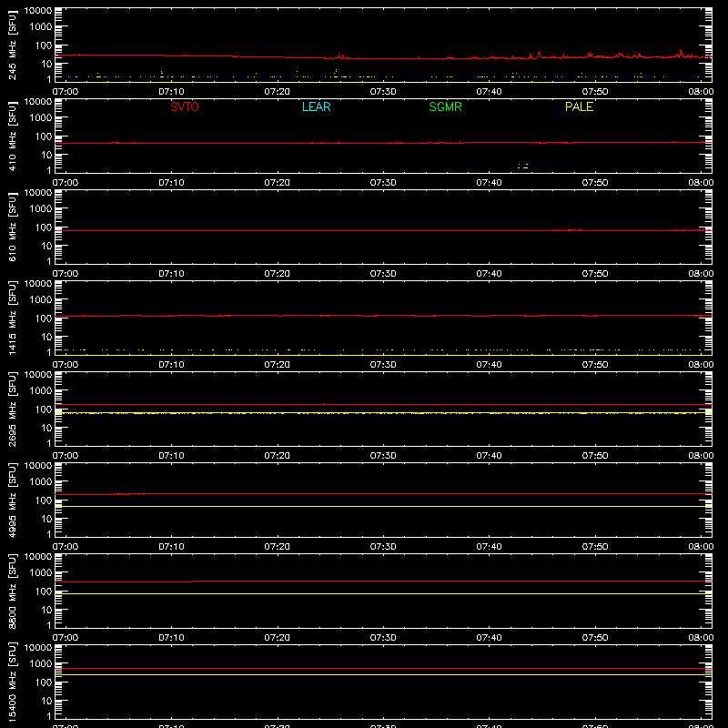Click 10000 tick on 245 MHz axis

pyautogui.click(x=38, y=11)
